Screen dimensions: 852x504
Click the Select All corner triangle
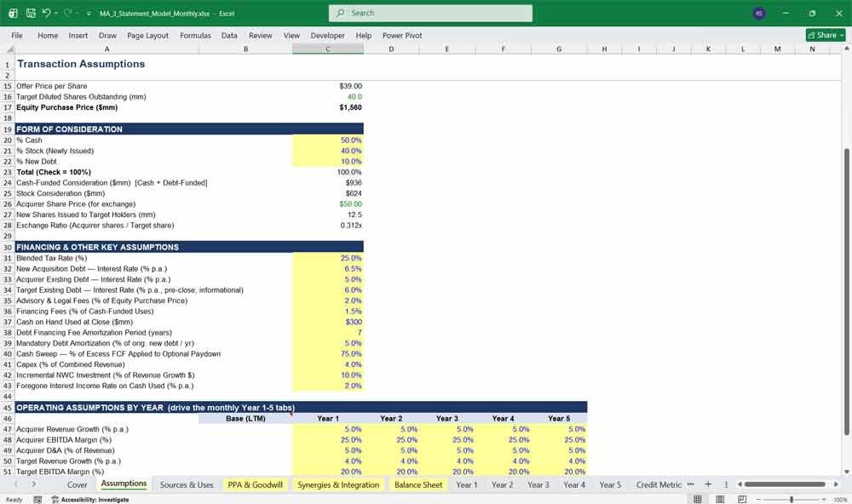pyautogui.click(x=9, y=49)
